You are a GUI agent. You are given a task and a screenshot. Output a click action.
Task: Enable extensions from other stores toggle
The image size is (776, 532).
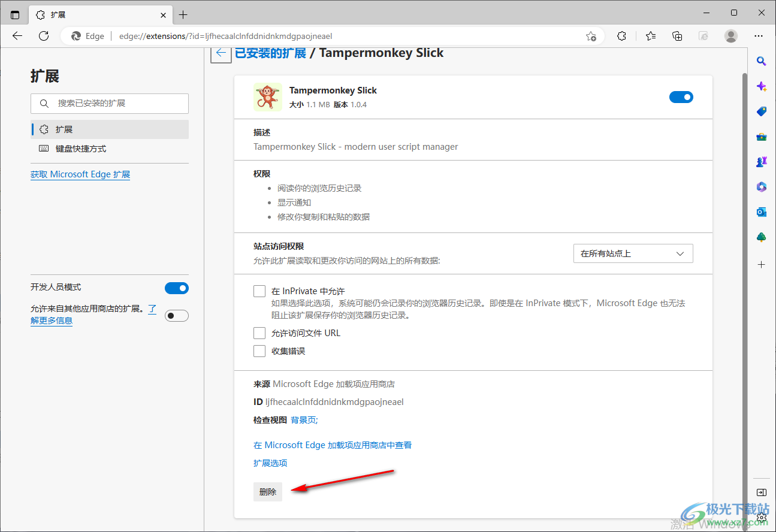(x=177, y=315)
